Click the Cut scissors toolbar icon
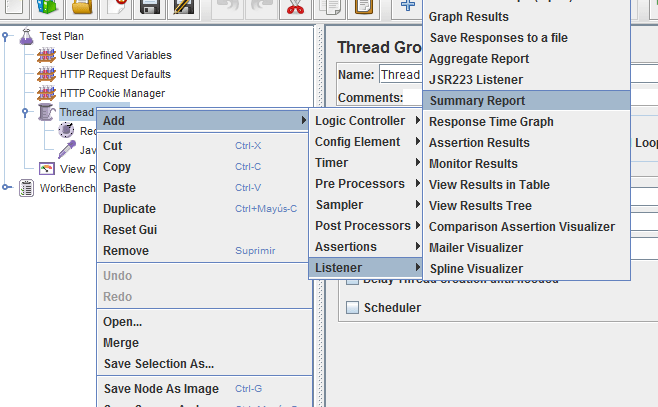658x407 pixels. 294,8
